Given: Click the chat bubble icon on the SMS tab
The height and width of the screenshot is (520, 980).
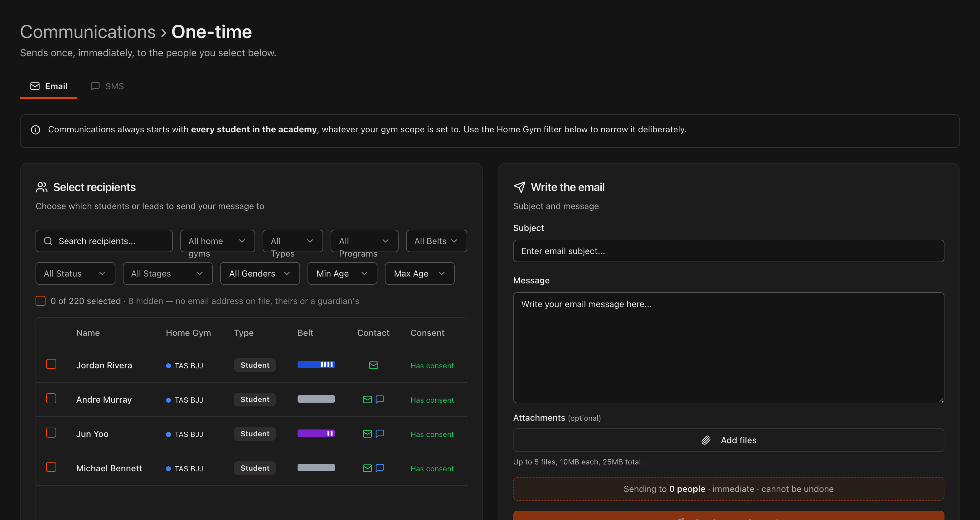Looking at the screenshot, I should tap(95, 86).
